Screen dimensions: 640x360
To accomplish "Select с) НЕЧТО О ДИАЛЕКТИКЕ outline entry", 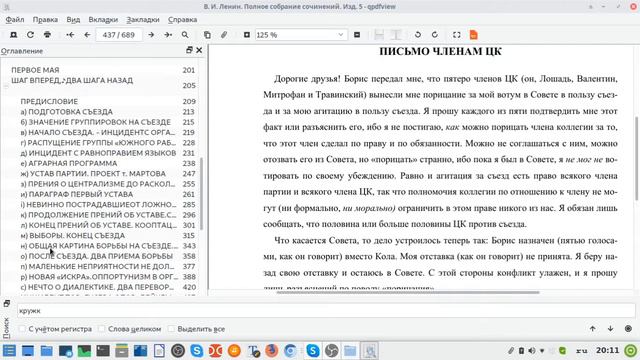I will pos(97,287).
